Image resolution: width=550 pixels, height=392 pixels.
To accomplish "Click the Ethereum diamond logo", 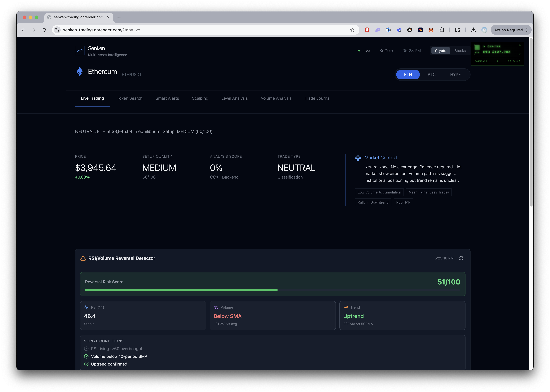I will tap(80, 71).
